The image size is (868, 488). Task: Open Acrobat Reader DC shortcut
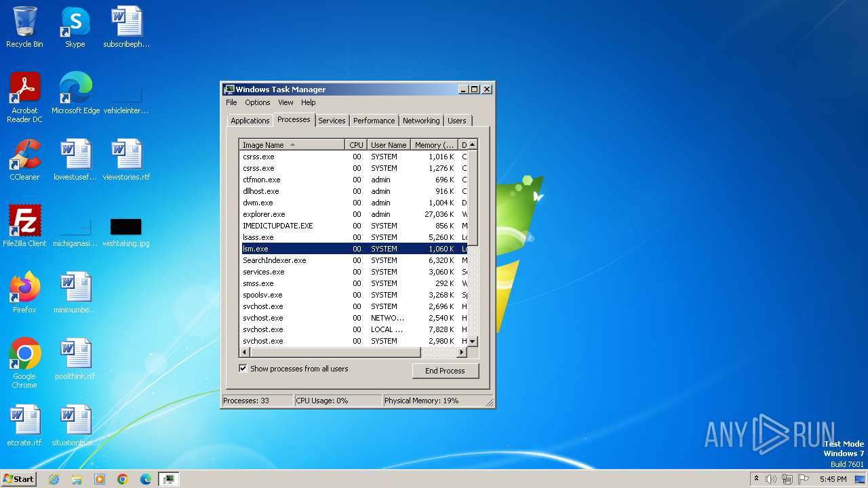pos(24,97)
